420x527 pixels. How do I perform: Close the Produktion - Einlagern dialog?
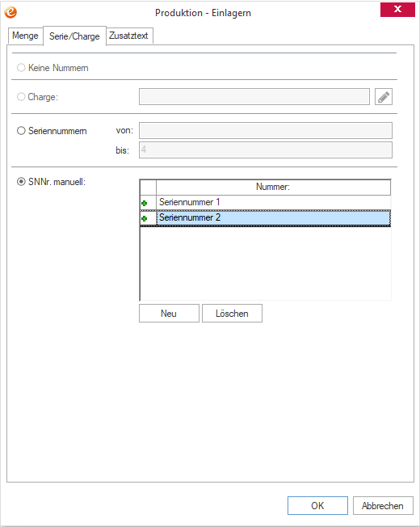coord(397,9)
